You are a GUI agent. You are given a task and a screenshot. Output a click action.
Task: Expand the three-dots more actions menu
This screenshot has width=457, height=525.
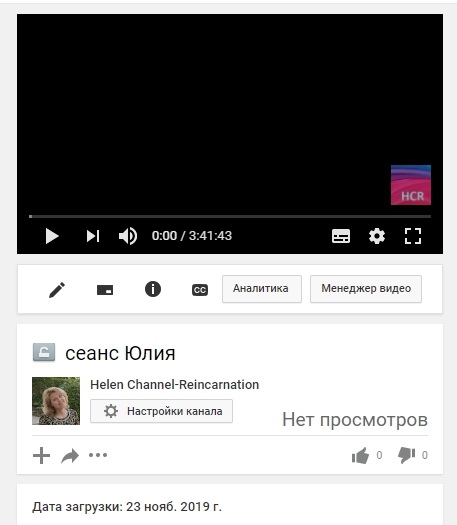[x=98, y=455]
